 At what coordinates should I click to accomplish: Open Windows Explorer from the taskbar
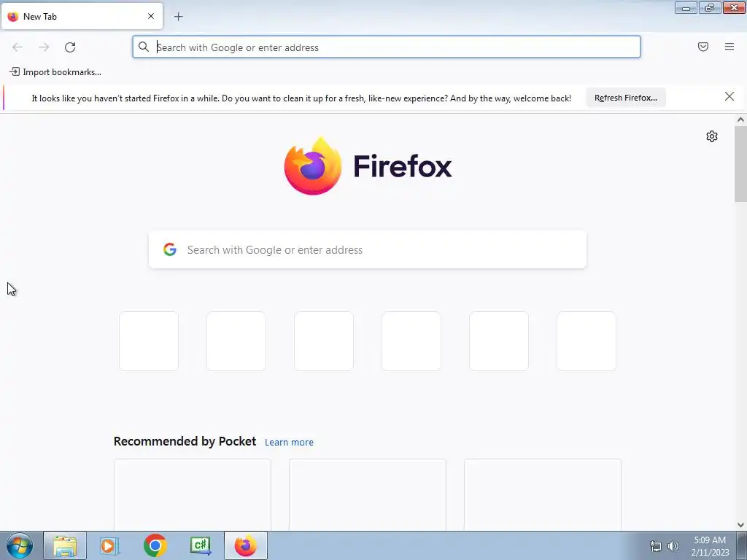(65, 545)
